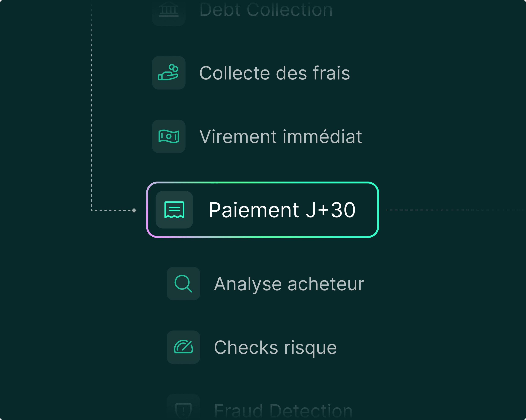Open the receipt icon in Paiement J+30
Screen dimensions: 526x420
[174, 210]
